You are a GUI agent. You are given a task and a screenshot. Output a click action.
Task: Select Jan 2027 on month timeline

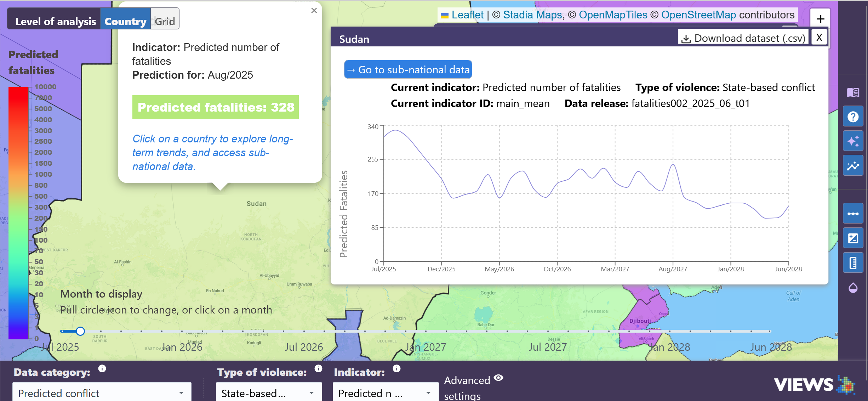426,347
